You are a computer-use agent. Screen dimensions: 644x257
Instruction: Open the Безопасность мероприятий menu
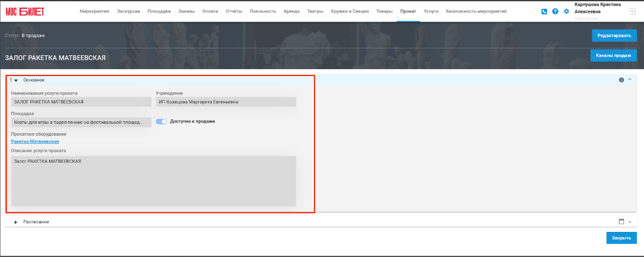tap(477, 11)
